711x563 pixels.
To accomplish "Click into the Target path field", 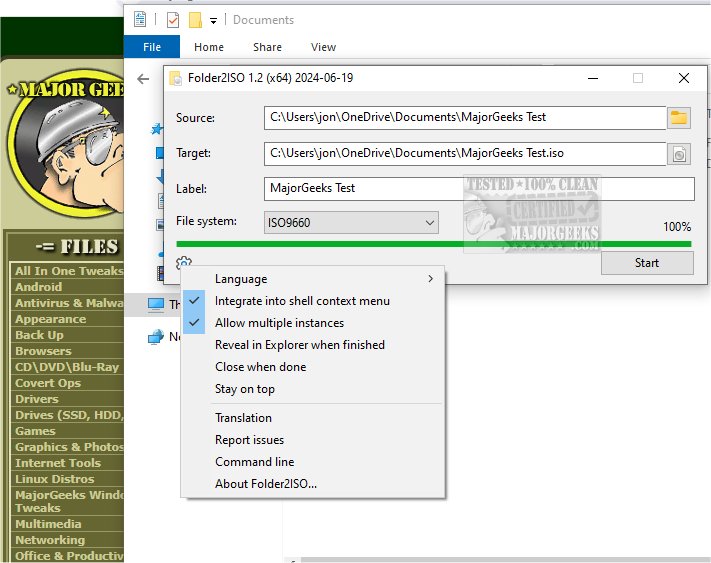I will coord(465,154).
